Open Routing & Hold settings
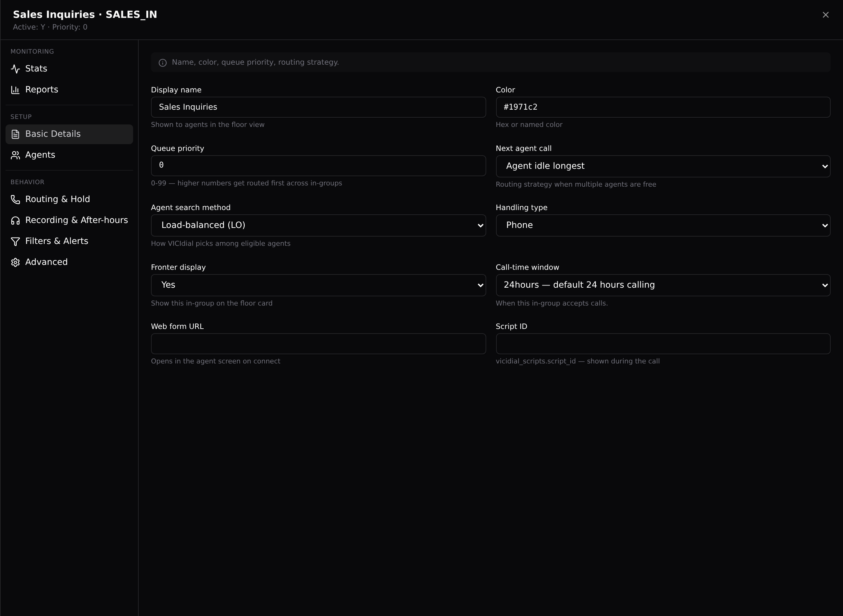 (x=69, y=200)
